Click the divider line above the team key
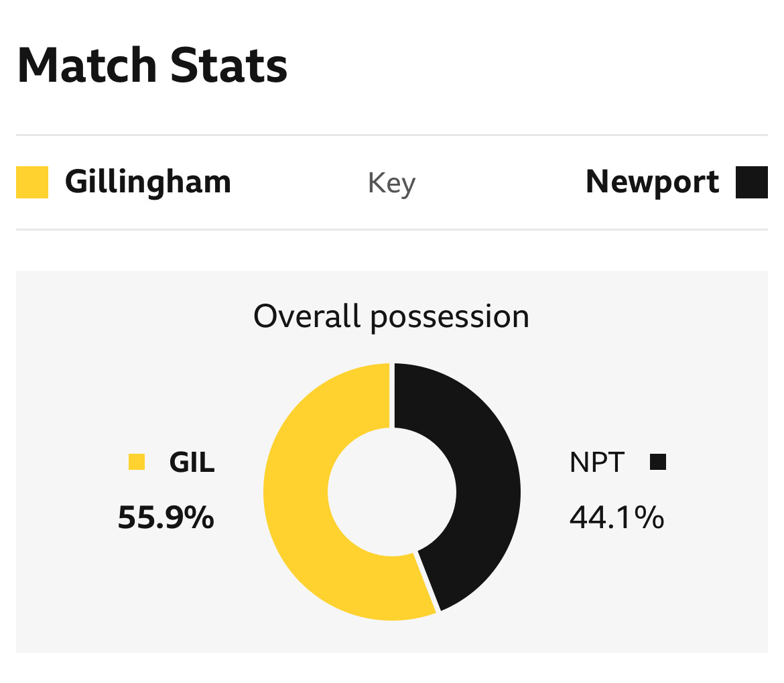Viewport: 784px width, 683px height. [x=391, y=135]
